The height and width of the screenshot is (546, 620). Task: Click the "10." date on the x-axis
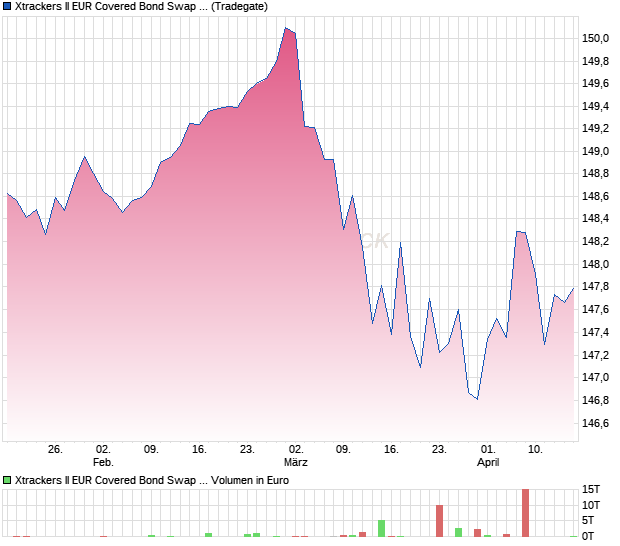(536, 450)
